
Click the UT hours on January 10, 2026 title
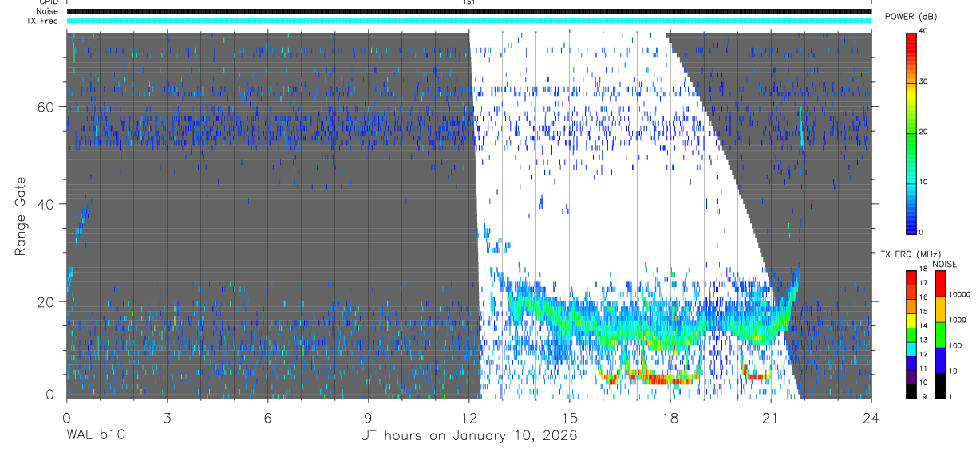(x=469, y=436)
